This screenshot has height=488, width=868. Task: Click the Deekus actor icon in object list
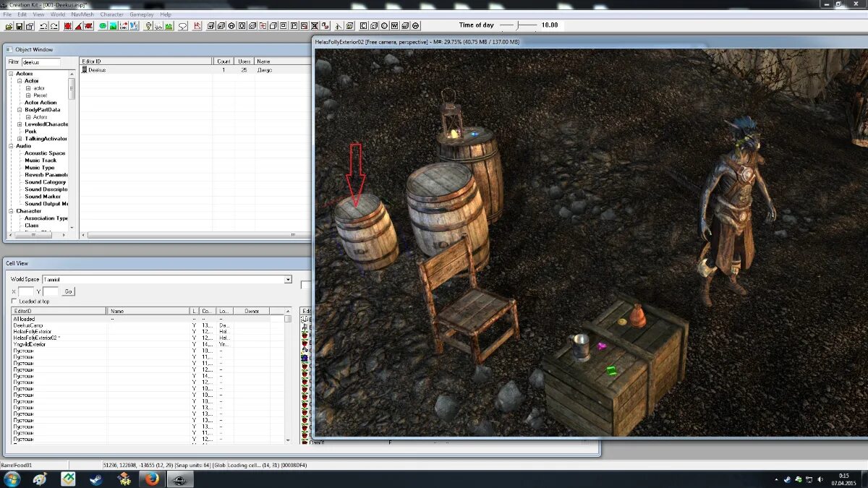coord(85,70)
